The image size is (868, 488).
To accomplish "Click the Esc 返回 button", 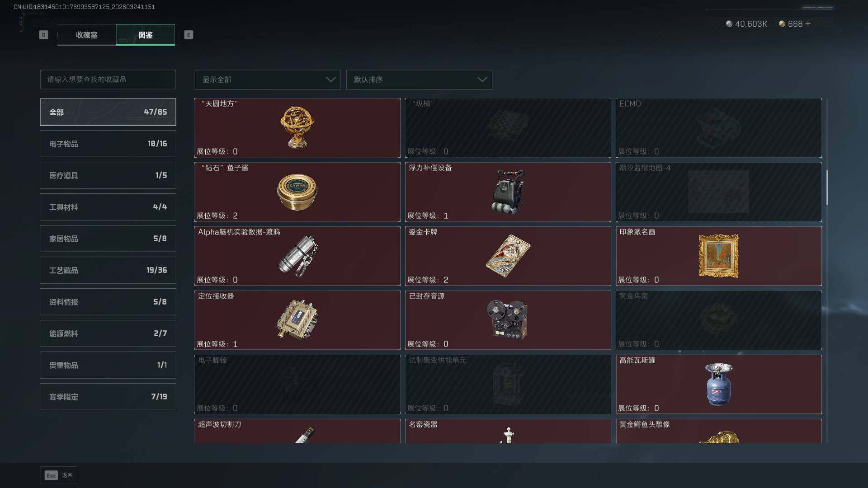I will coord(59,475).
